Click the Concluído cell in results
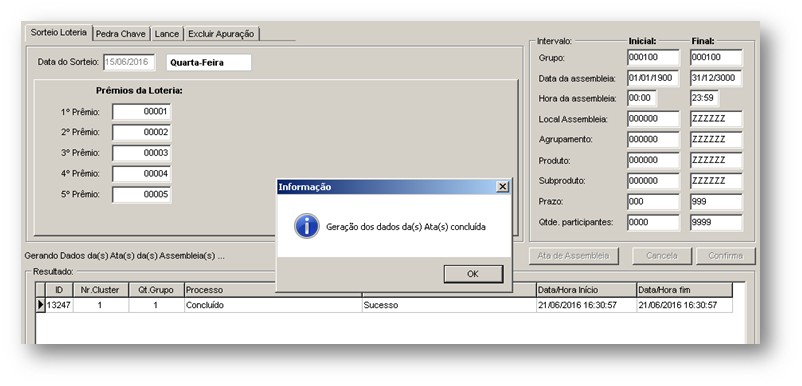802x386 pixels. click(x=273, y=305)
